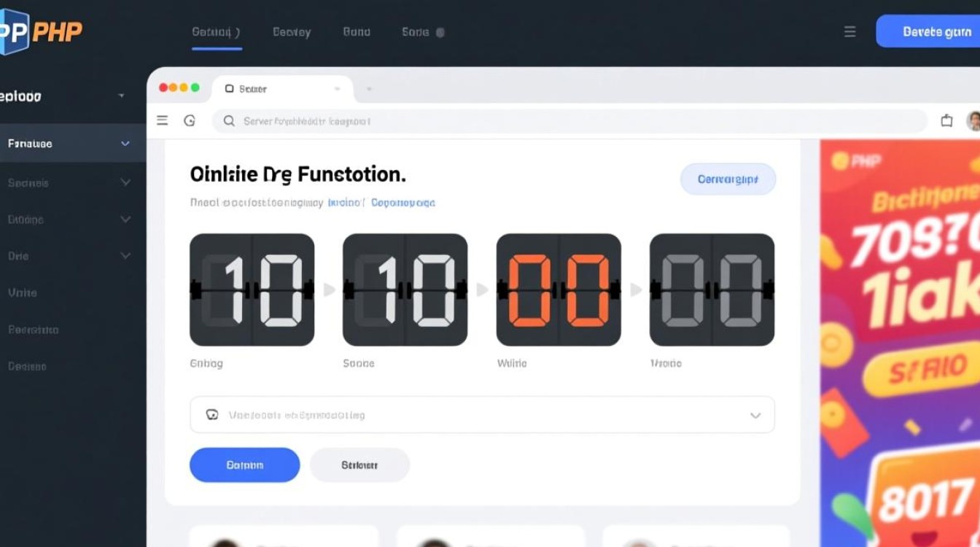Image resolution: width=980 pixels, height=547 pixels.
Task: Open the user profile avatar in the browser toolbar
Action: click(x=973, y=121)
